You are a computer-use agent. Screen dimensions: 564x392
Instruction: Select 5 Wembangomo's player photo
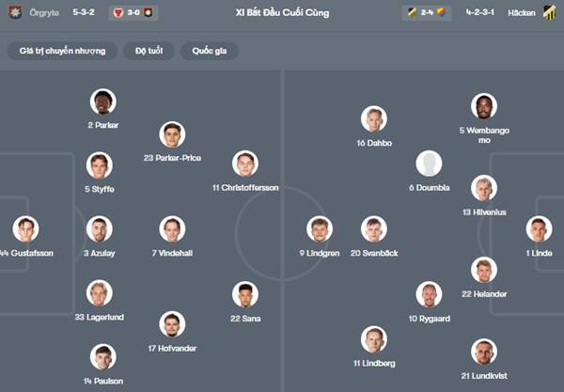coord(484,106)
